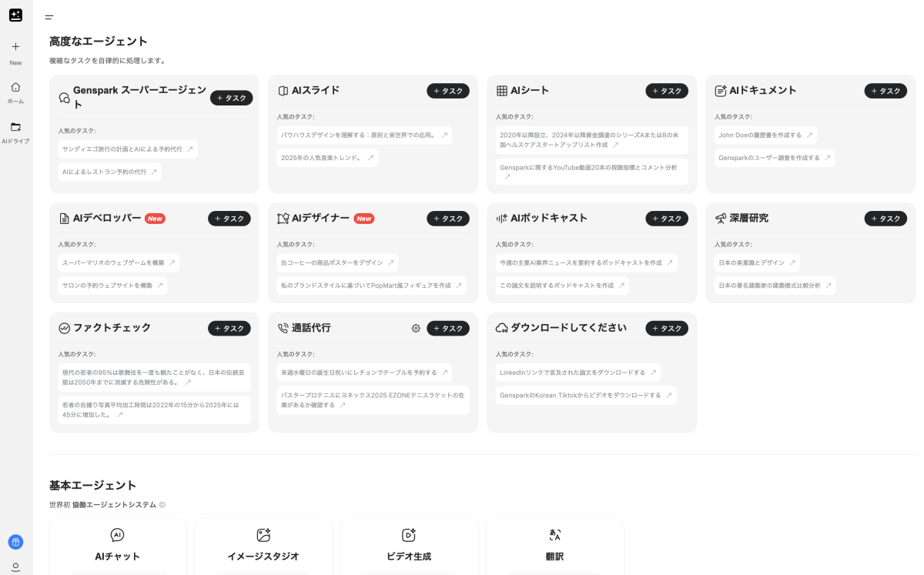Collapse the sidebar with the menu toggle

[x=49, y=17]
